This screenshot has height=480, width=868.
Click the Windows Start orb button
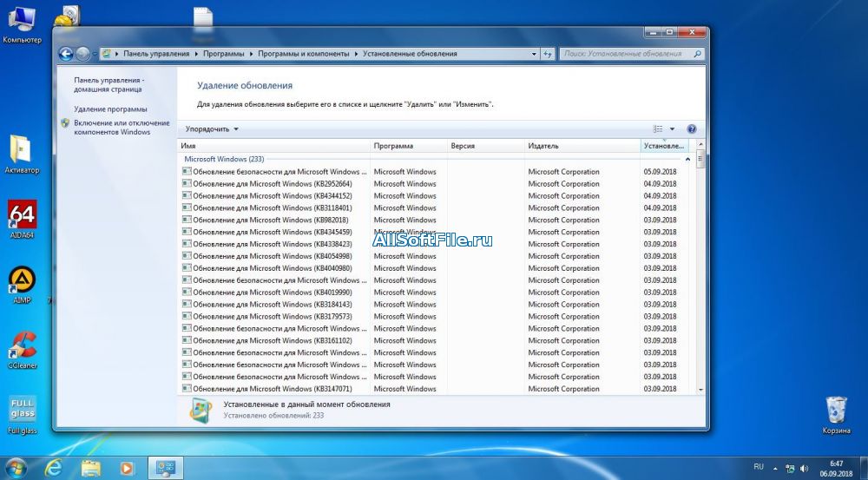pos(17,467)
